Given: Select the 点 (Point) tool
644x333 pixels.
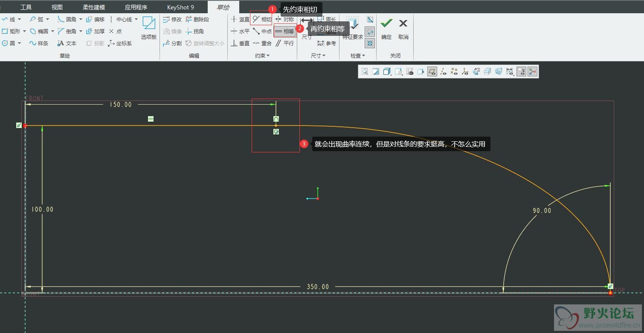Looking at the screenshot, I should point(115,31).
